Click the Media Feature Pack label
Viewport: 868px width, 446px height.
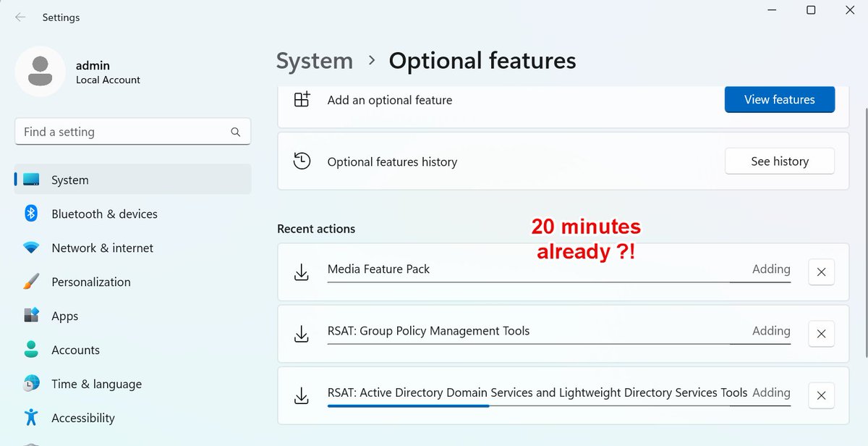point(378,269)
